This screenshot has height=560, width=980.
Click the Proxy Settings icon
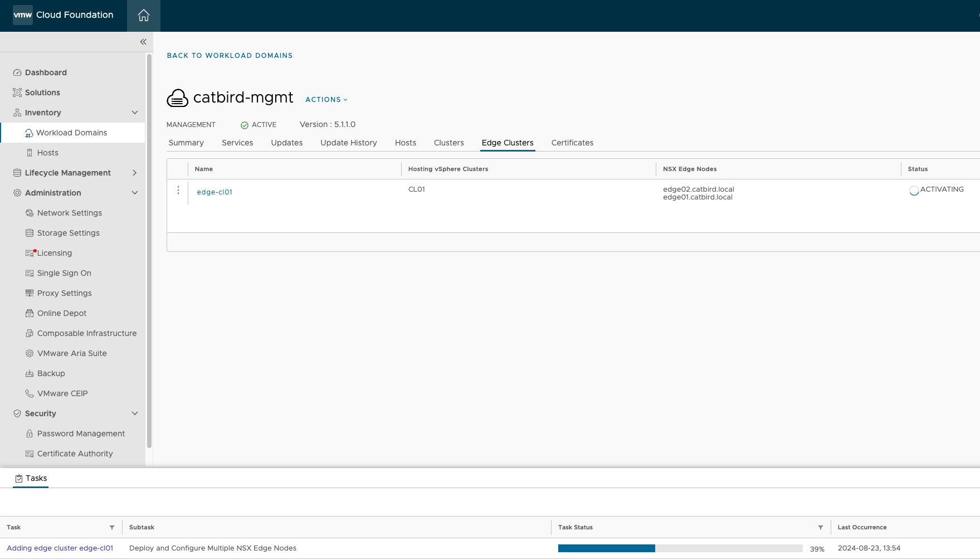click(30, 293)
